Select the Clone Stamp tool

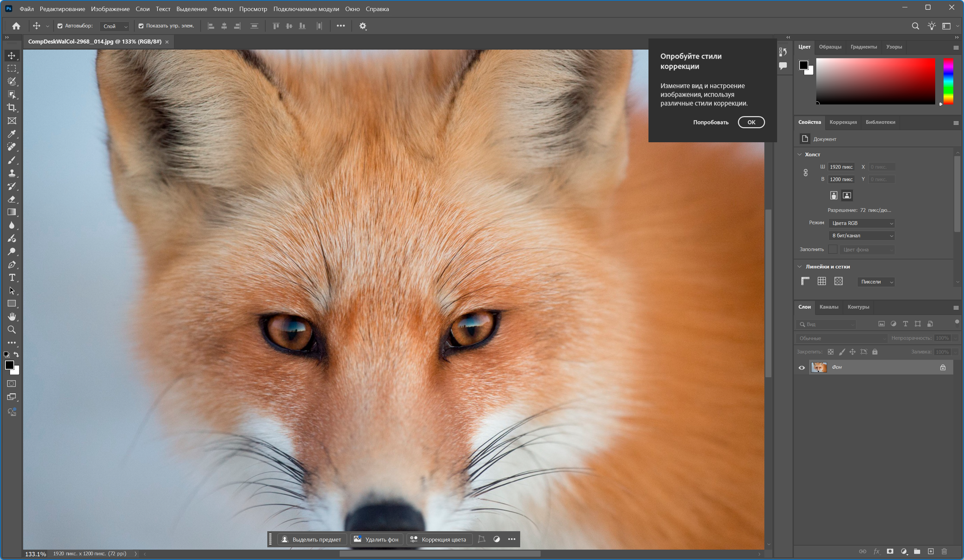point(12,173)
